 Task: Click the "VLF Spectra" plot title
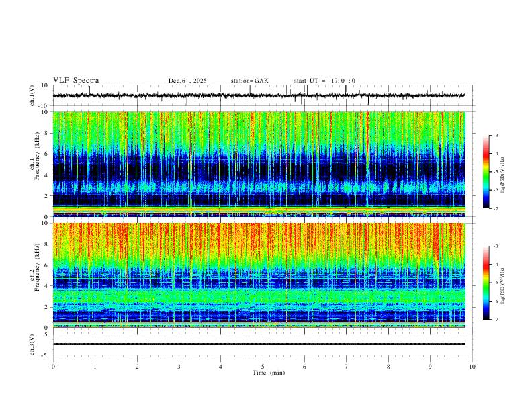coord(76,81)
